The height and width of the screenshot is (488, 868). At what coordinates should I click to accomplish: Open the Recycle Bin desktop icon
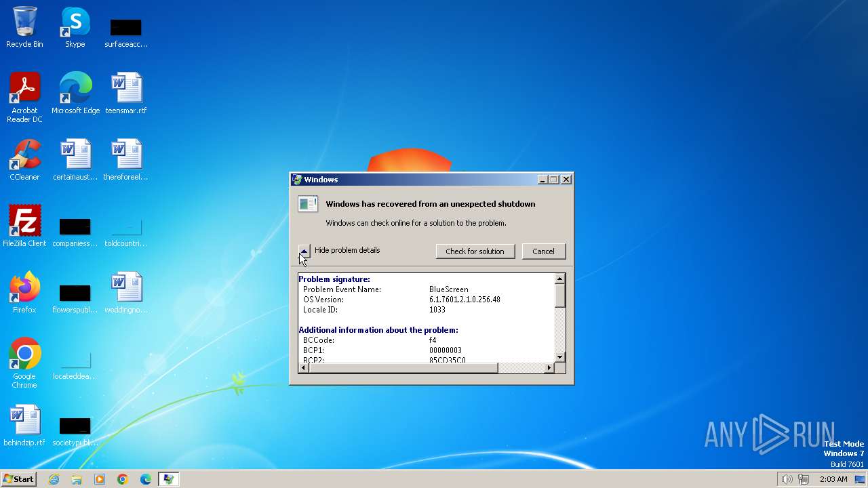tap(24, 27)
